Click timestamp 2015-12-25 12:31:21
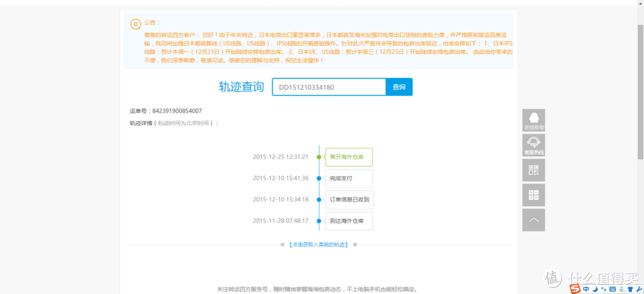The image size is (644, 294). click(280, 157)
